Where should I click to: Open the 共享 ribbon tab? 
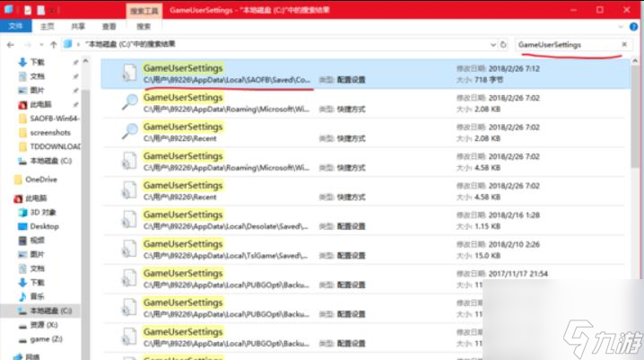pyautogui.click(x=78, y=26)
